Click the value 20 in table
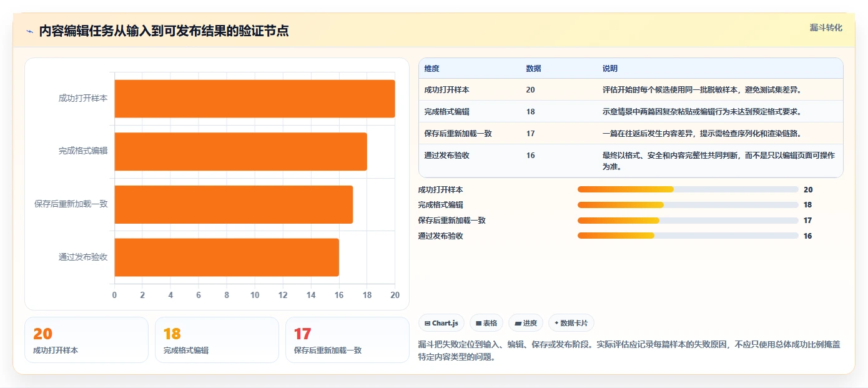868x388 pixels. pos(531,89)
